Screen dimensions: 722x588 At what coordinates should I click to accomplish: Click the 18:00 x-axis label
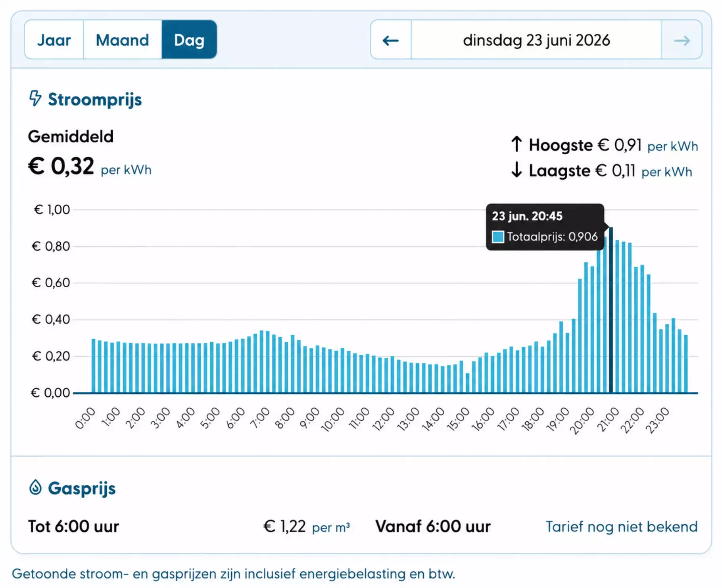(x=533, y=419)
